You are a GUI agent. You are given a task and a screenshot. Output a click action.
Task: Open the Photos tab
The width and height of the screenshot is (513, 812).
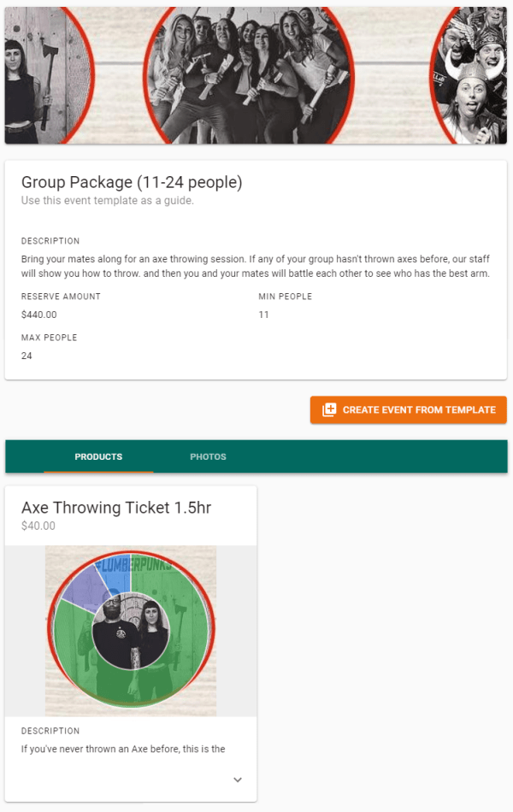pyautogui.click(x=208, y=456)
